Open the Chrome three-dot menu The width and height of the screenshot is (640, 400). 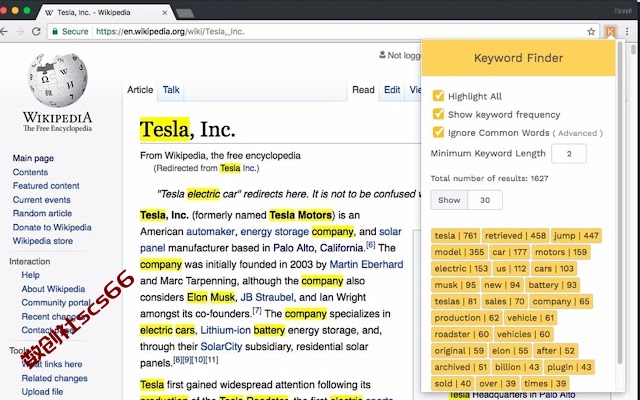(627, 31)
